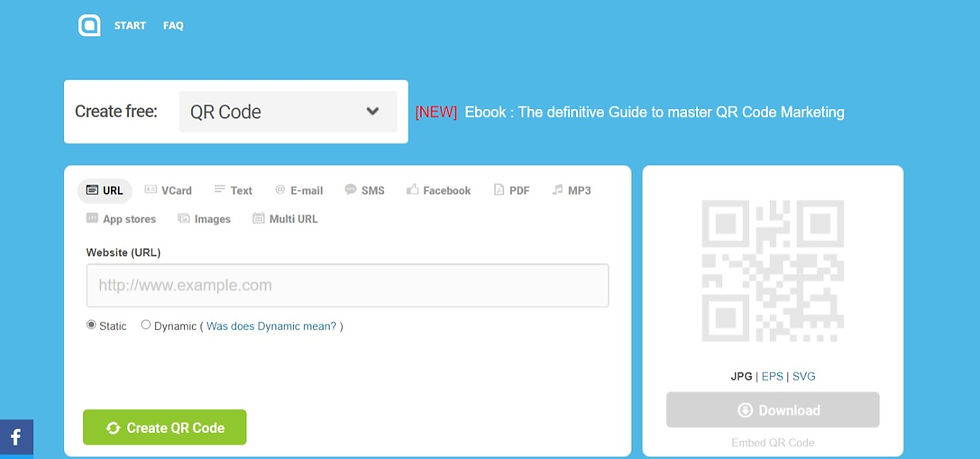Switch to the E-mail tab
The image size is (980, 459).
299,191
